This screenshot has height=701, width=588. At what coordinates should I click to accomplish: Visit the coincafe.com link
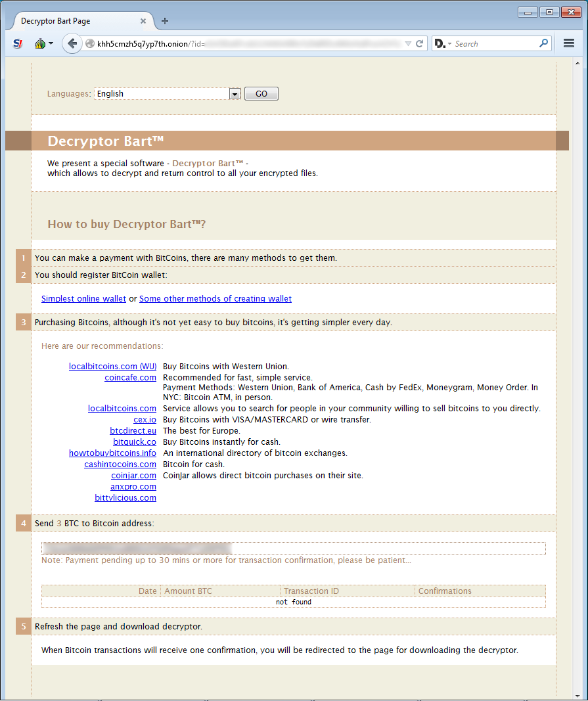131,378
